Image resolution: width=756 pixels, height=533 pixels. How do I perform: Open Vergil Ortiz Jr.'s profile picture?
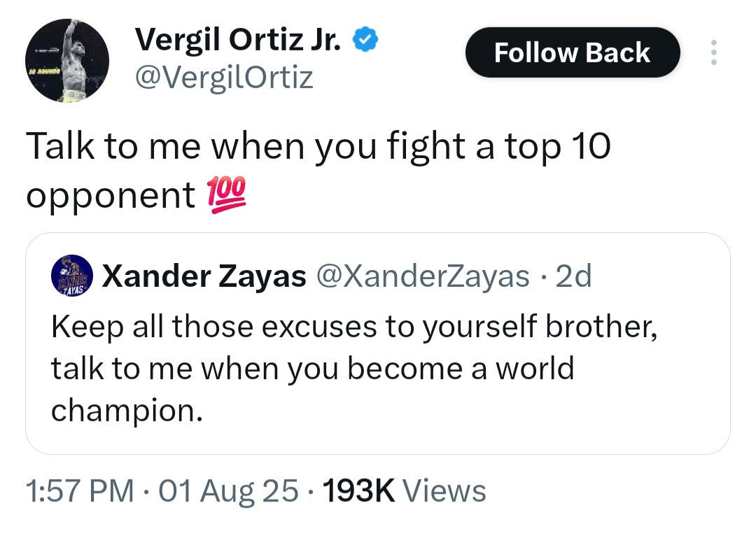(67, 60)
